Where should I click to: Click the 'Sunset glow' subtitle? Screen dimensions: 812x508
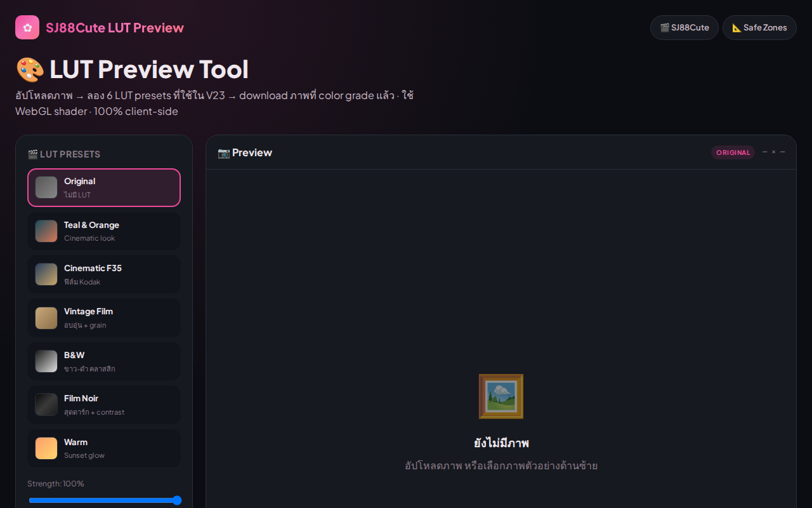tap(84, 455)
